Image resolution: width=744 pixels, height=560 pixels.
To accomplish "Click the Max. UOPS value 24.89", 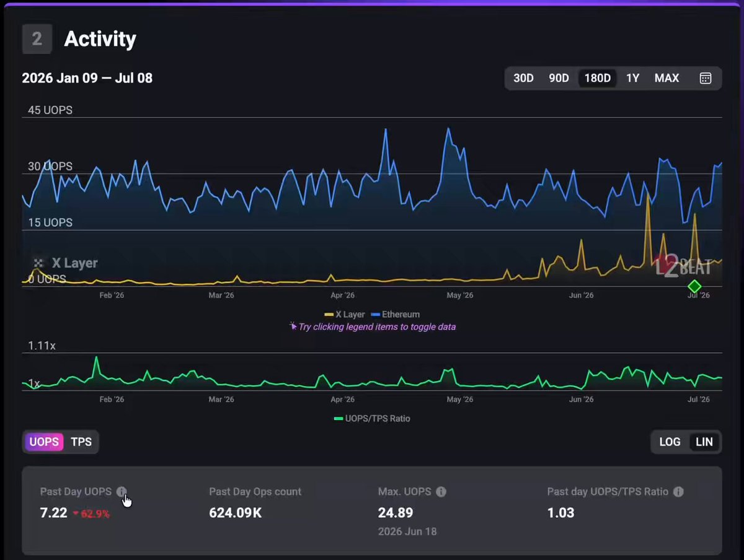I will pyautogui.click(x=396, y=513).
